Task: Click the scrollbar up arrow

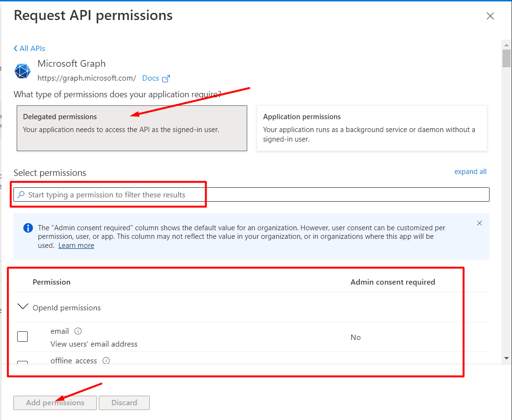Action: click(x=506, y=45)
